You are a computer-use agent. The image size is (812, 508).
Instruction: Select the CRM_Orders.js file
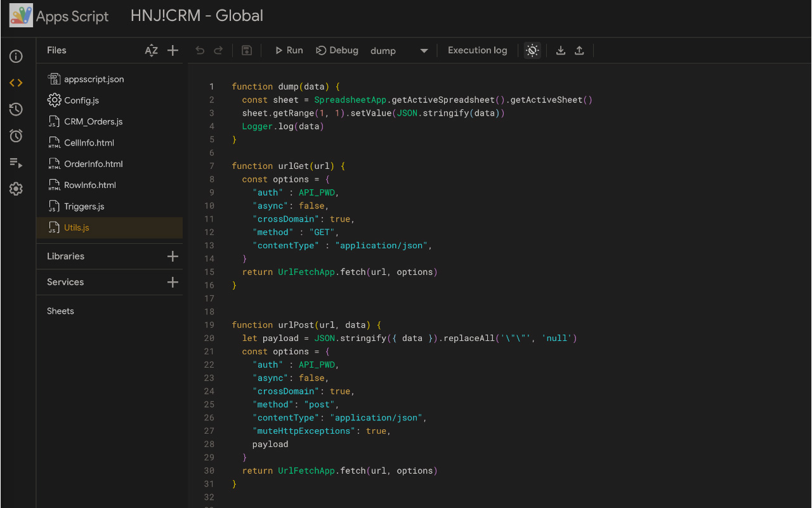tap(93, 122)
